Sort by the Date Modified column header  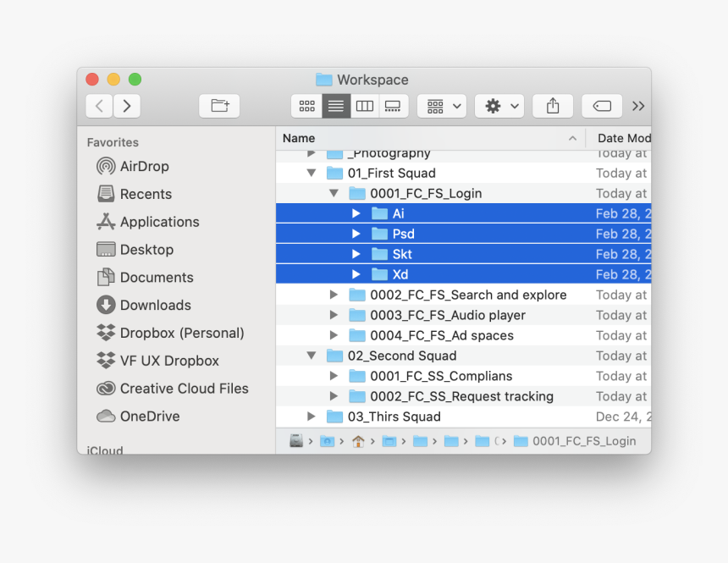[x=619, y=139]
